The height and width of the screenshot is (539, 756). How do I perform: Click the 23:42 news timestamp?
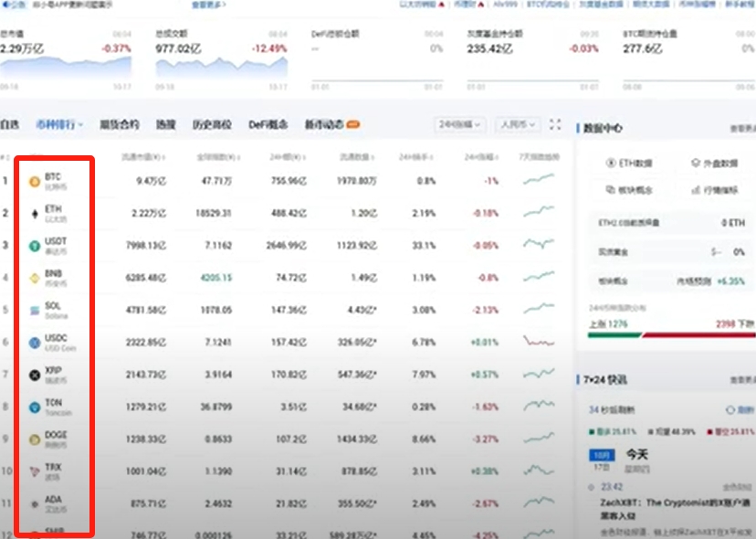(612, 487)
